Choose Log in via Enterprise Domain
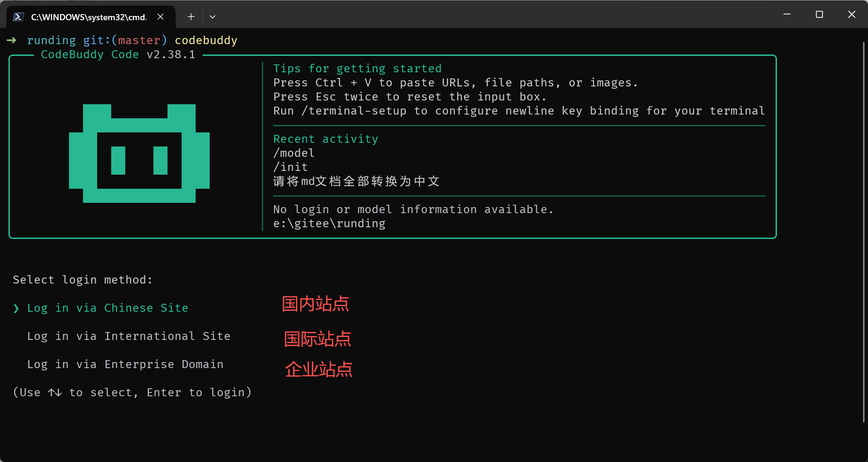This screenshot has height=462, width=868. tap(125, 364)
